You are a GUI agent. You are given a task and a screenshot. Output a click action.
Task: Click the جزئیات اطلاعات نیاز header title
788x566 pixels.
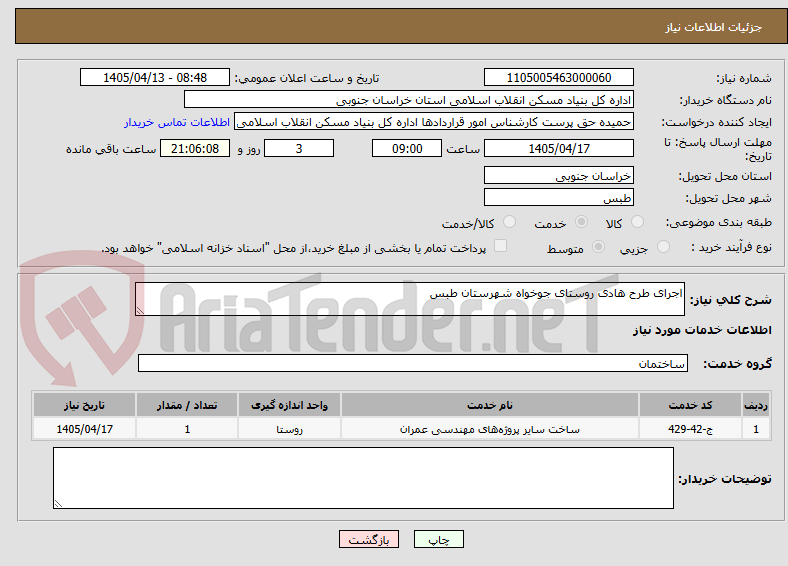click(x=714, y=27)
